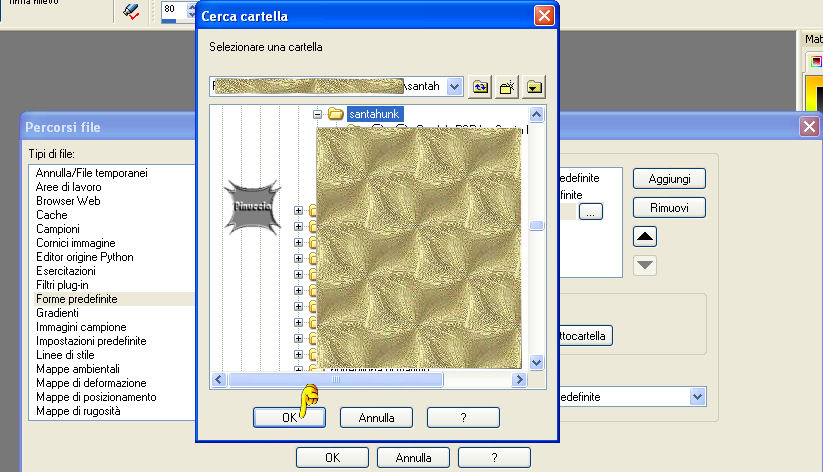
Task: Click the Rimuovi button
Action: coord(669,207)
